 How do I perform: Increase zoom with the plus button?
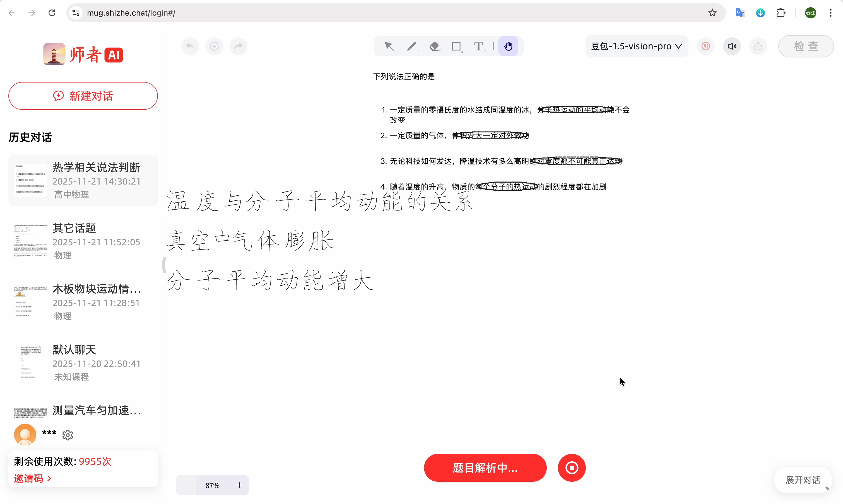coord(239,485)
